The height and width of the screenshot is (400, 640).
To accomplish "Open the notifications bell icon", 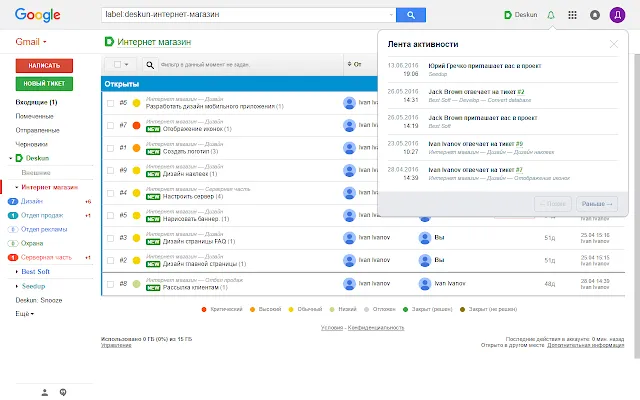I will 551,15.
